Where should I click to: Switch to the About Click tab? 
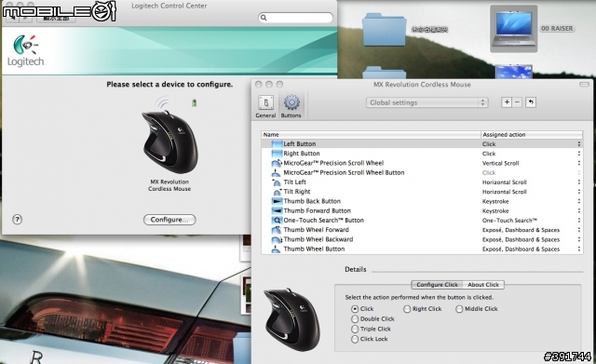[483, 285]
